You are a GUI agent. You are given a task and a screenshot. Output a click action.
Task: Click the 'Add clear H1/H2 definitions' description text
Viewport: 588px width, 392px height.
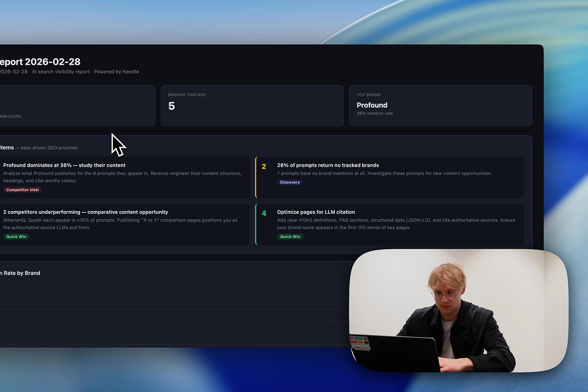tap(396, 224)
